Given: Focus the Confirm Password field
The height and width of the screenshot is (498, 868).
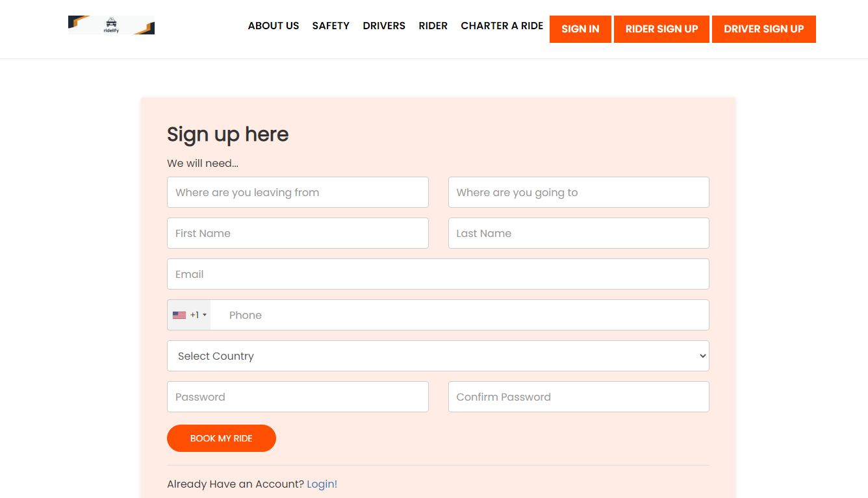Looking at the screenshot, I should point(579,397).
